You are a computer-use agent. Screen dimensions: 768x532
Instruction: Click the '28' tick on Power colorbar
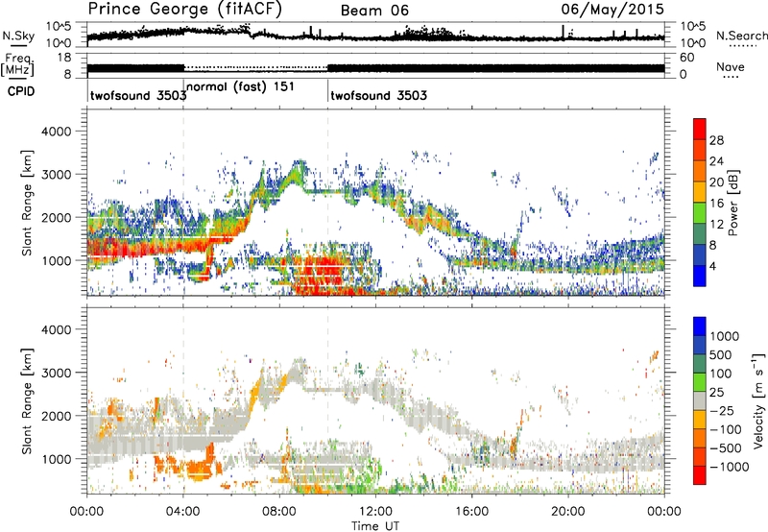[x=716, y=140]
